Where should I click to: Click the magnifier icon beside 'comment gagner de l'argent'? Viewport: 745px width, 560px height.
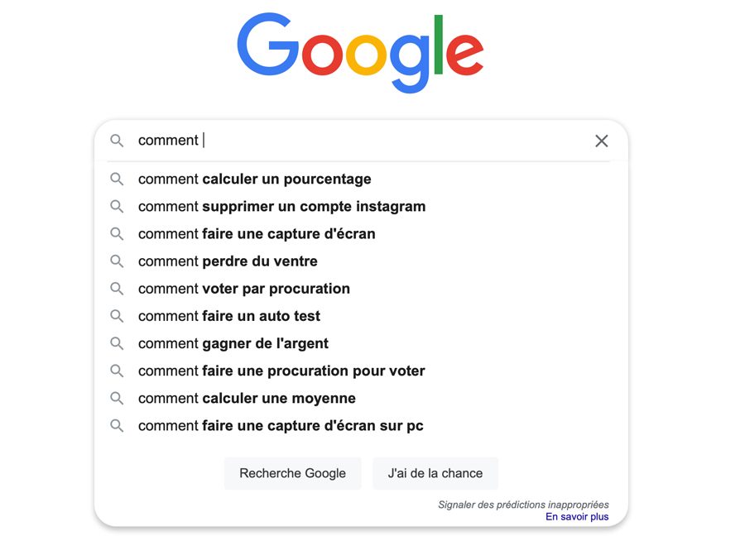tap(117, 343)
